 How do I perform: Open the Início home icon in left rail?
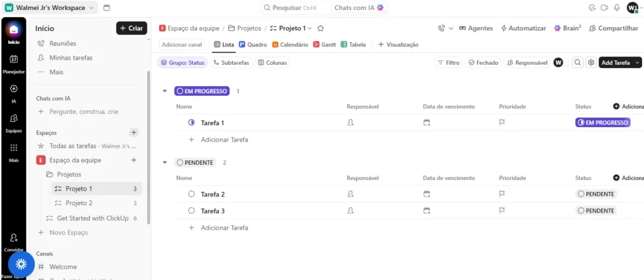pos(14,30)
